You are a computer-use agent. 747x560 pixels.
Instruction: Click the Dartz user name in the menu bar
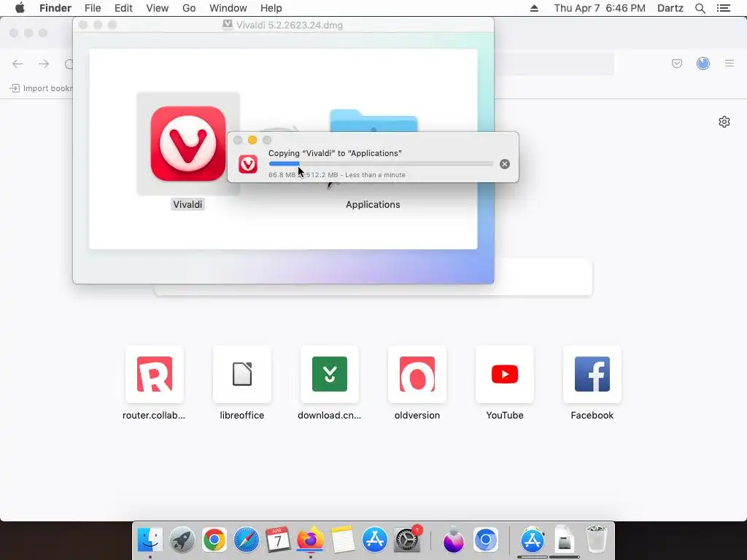[670, 8]
